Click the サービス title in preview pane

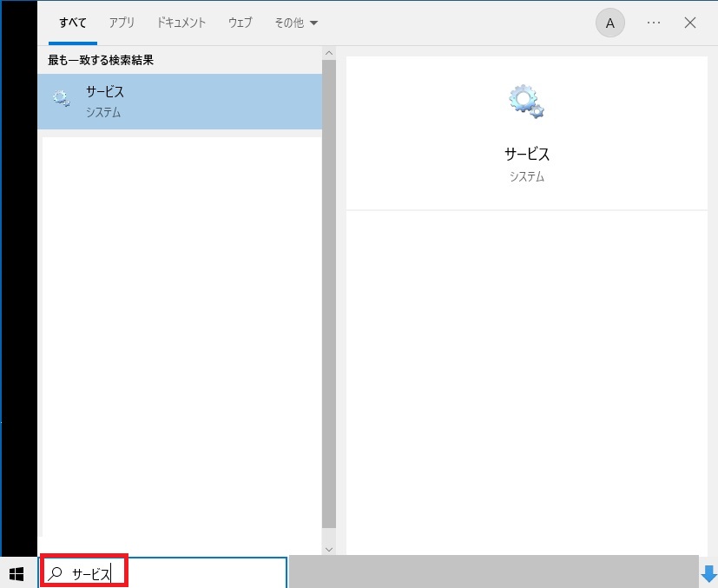pos(527,155)
